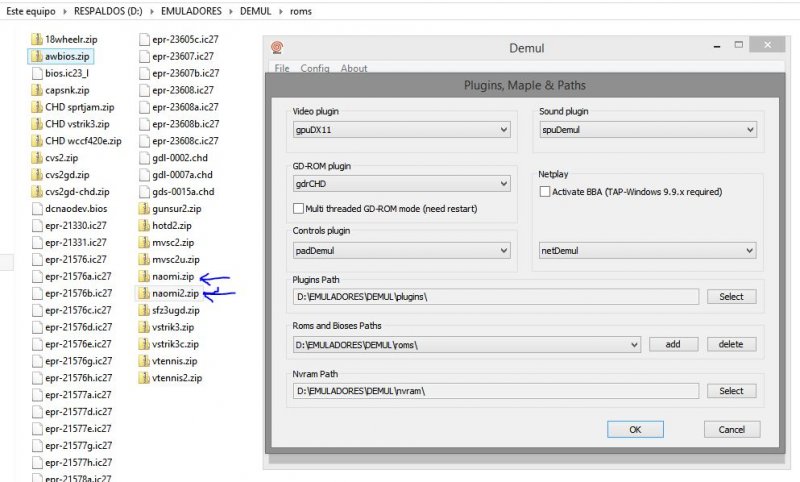Open the About menu in Demul
Image resolution: width=800 pixels, height=482 pixels.
(354, 68)
